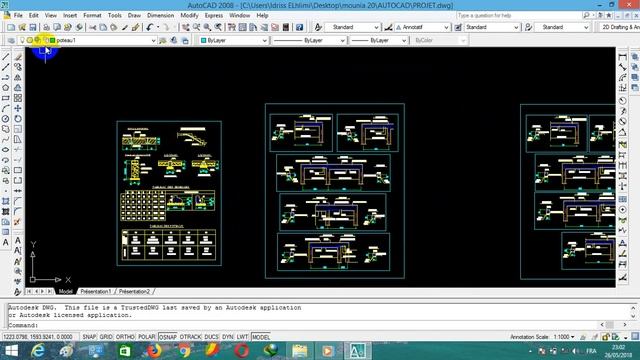Select the Array modify tool
Screen dimensions: 640x360
tap(18, 98)
